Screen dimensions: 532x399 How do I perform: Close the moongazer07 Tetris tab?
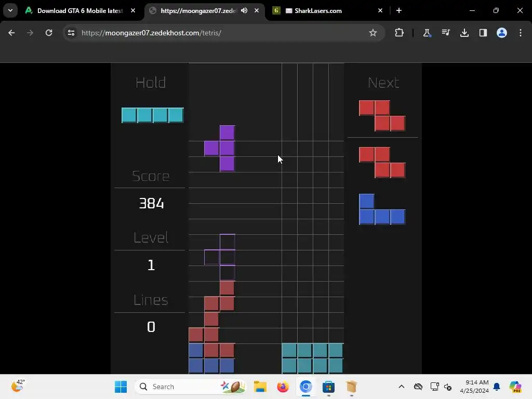pos(257,10)
